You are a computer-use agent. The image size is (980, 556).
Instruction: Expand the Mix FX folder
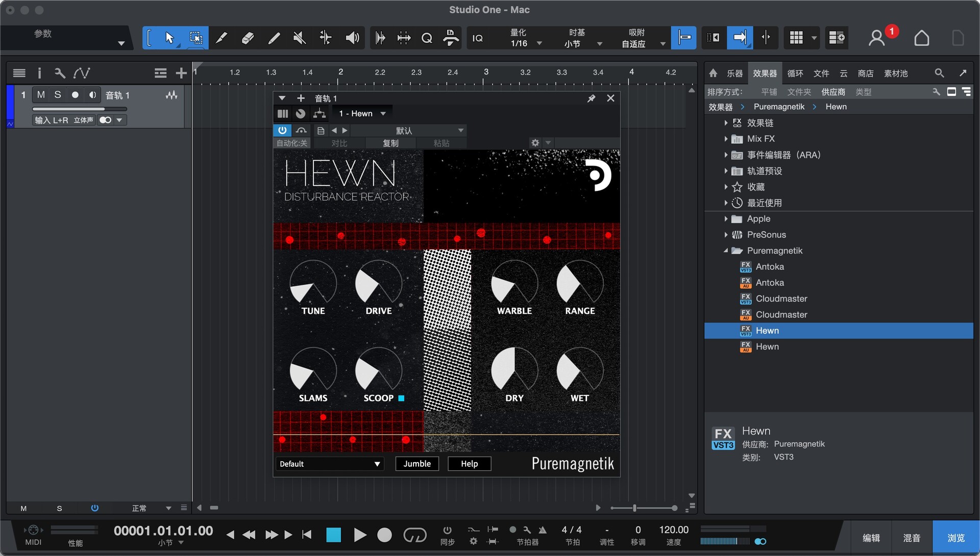tap(725, 139)
